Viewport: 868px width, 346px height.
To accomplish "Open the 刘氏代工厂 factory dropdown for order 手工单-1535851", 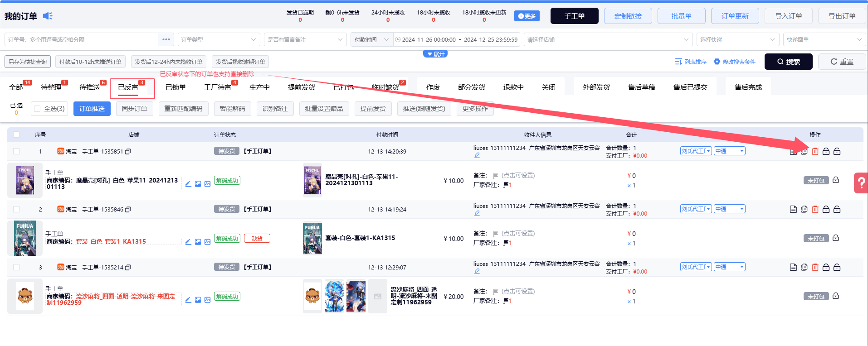I will tap(696, 151).
